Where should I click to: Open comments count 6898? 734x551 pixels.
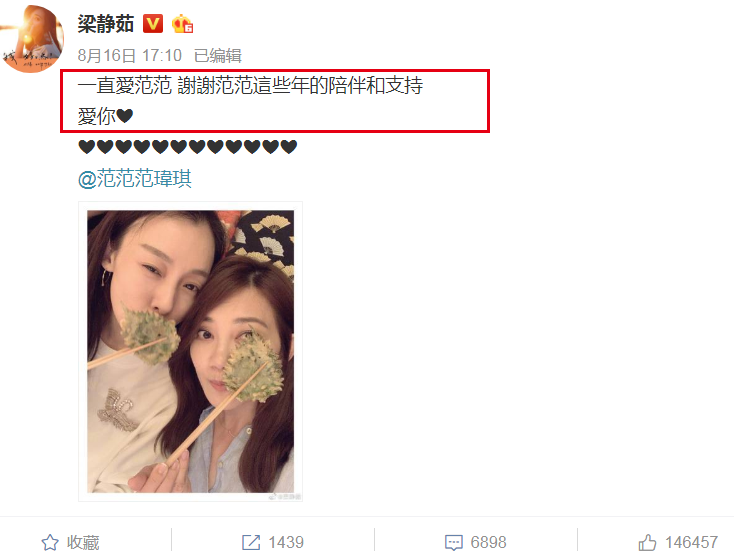488,542
